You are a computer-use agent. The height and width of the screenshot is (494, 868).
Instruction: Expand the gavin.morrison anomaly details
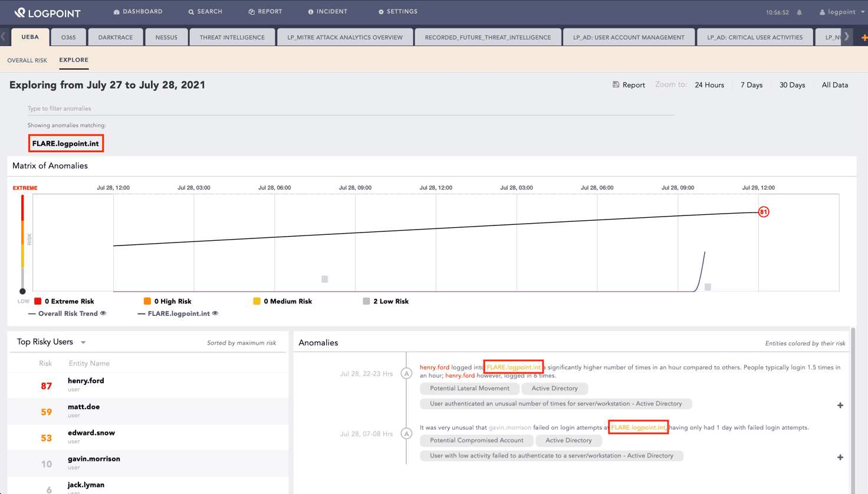coord(840,457)
